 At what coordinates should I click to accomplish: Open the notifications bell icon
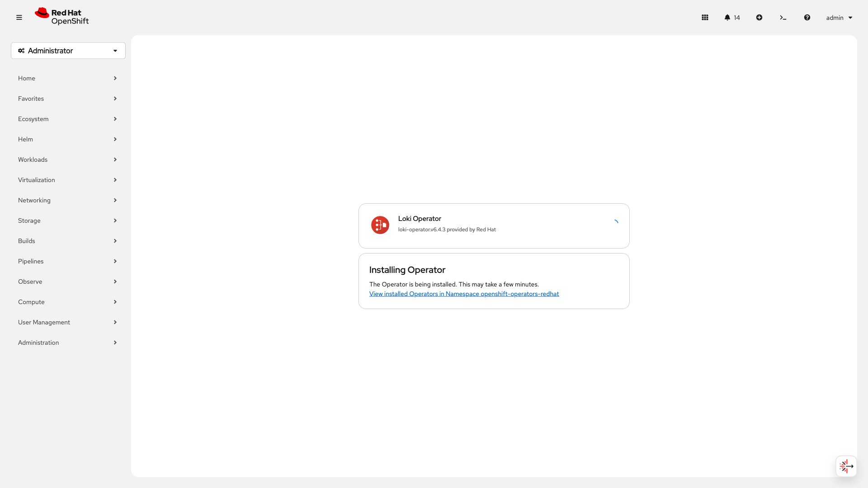727,18
